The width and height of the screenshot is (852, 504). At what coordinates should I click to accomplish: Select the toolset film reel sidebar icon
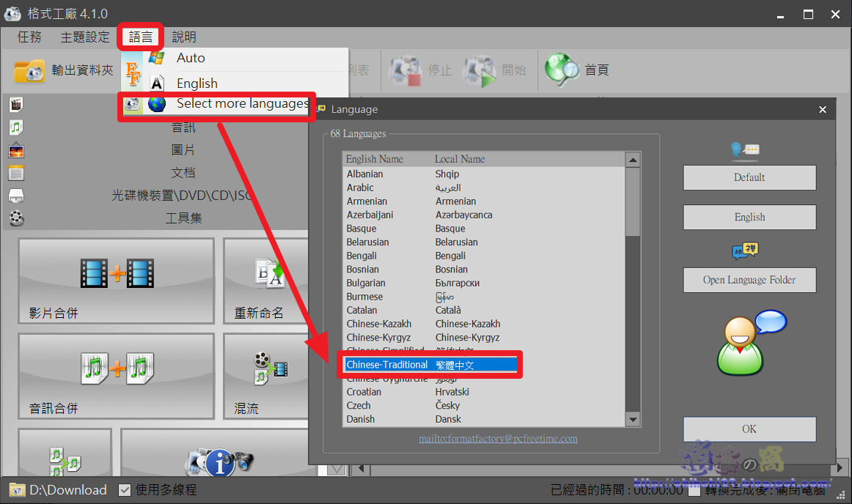point(16,218)
